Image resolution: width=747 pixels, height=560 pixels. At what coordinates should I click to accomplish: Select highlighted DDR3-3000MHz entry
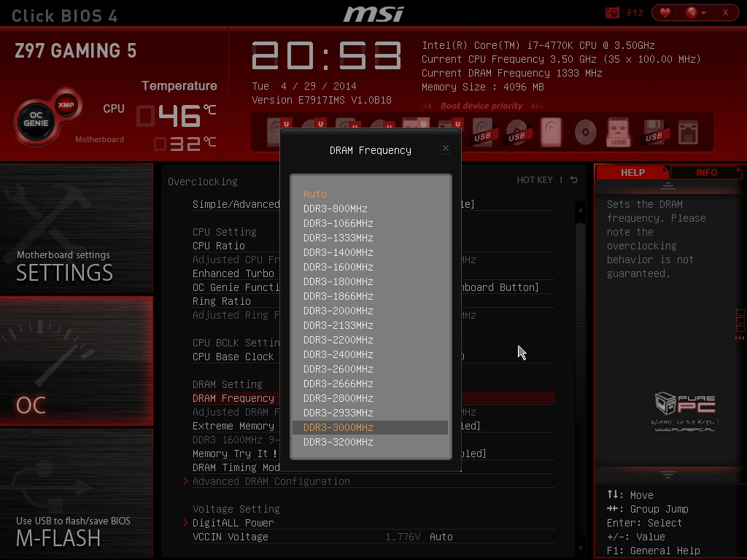[x=370, y=427]
